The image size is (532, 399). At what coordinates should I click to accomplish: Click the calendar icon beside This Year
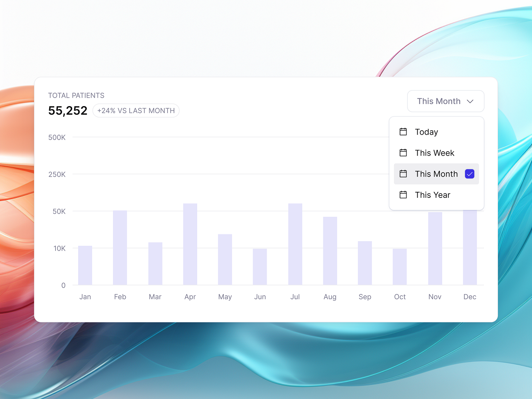click(x=403, y=195)
